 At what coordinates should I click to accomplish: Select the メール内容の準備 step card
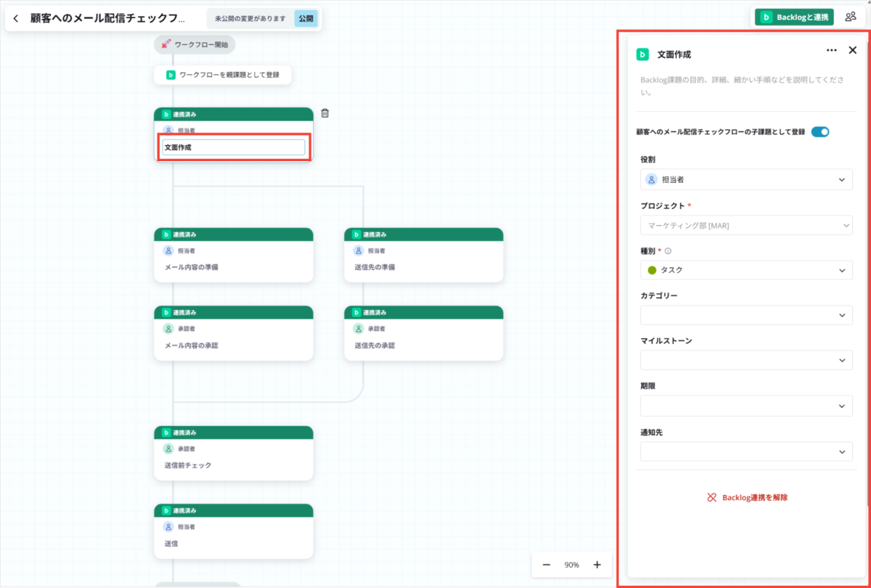234,255
